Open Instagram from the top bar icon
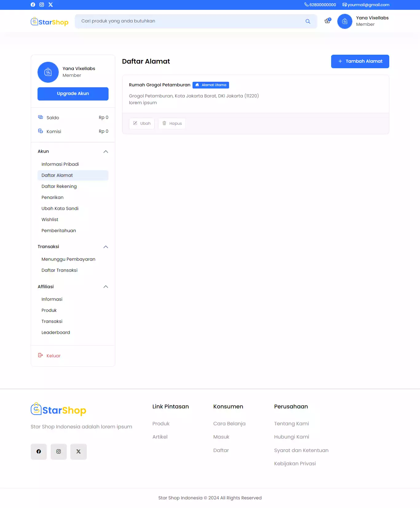This screenshot has width=420, height=508. point(42,5)
